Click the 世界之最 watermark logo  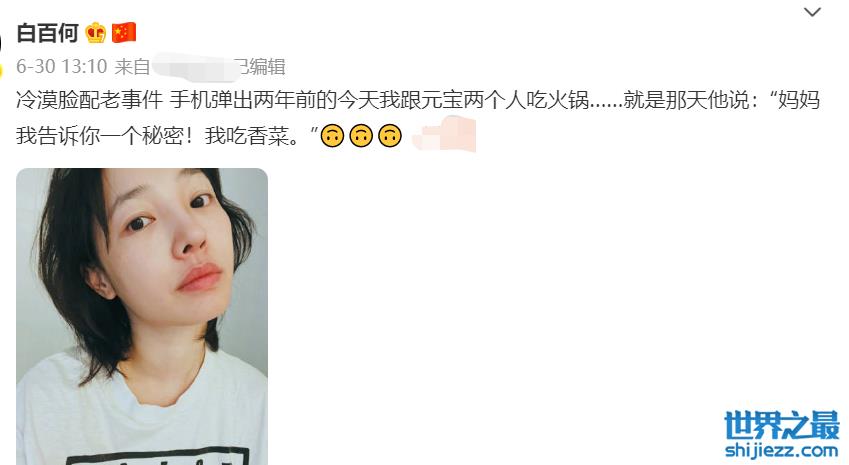click(x=782, y=425)
